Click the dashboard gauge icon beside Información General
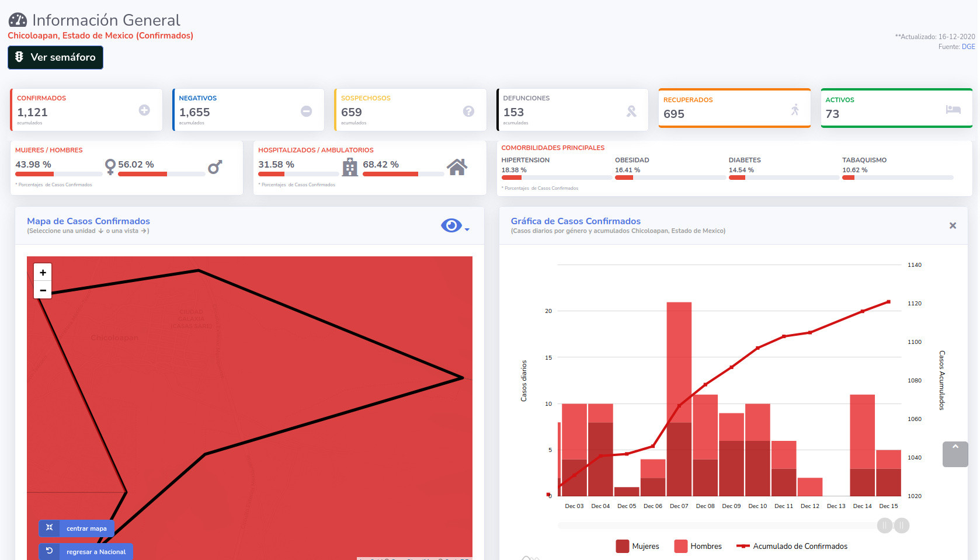 point(18,20)
